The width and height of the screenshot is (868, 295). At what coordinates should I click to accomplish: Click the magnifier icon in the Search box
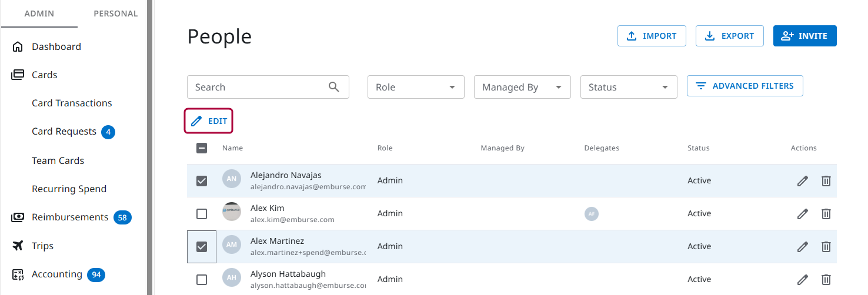tap(334, 87)
